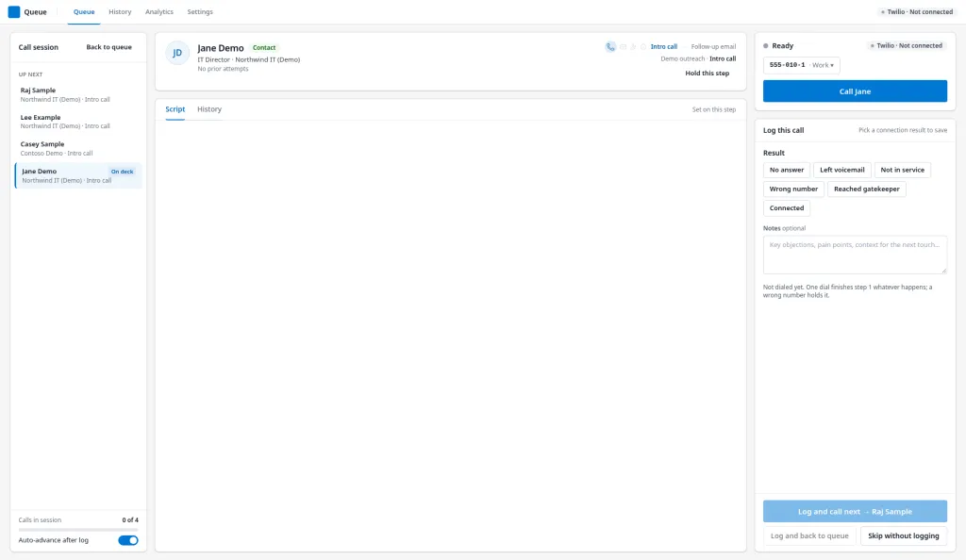
Task: Select the Left voicemail result
Action: point(841,170)
